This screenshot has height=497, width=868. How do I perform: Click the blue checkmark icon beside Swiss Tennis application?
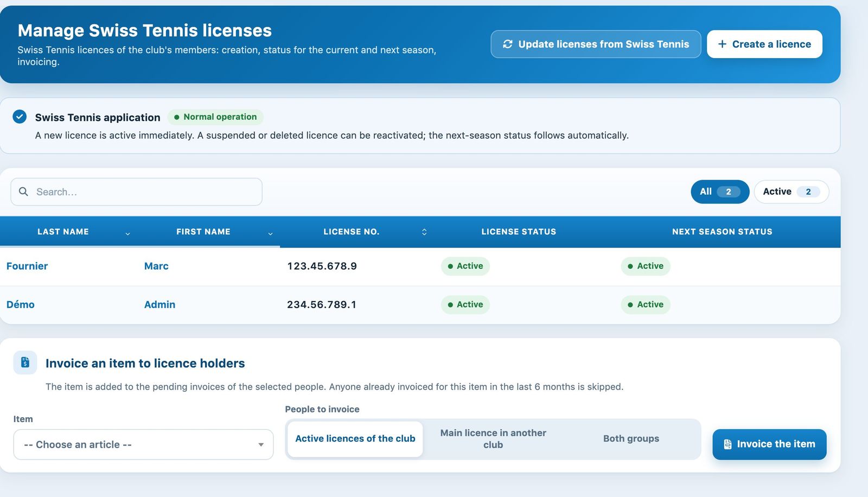coord(20,117)
